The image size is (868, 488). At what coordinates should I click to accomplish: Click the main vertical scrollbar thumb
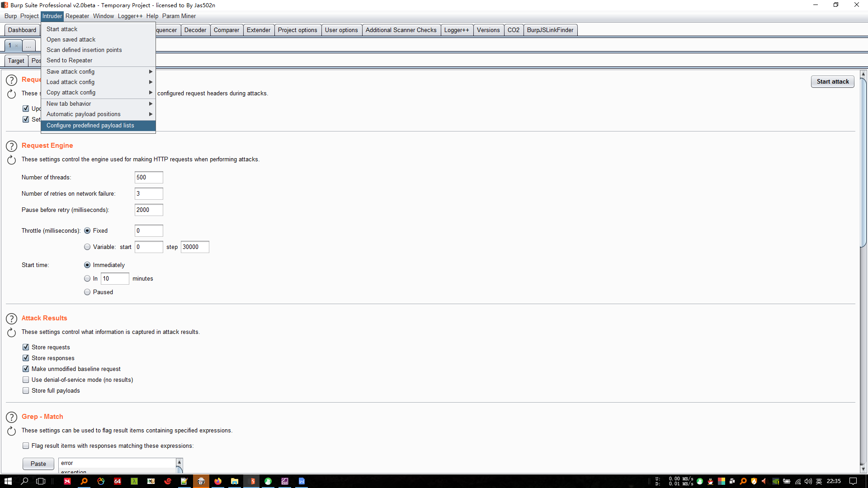coord(863,163)
